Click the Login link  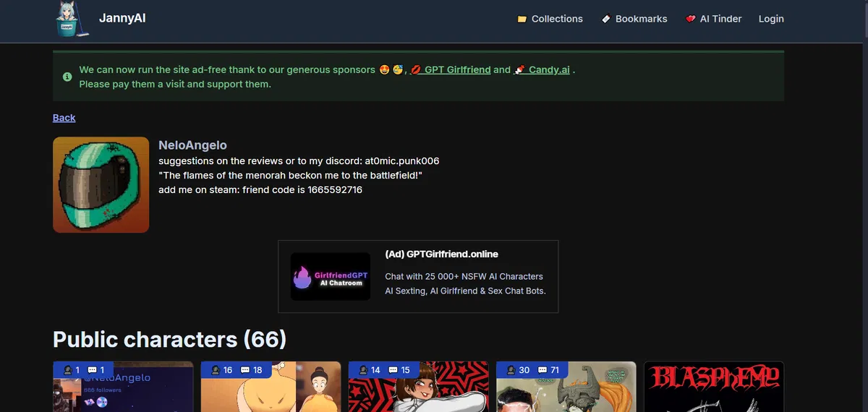[x=771, y=20]
